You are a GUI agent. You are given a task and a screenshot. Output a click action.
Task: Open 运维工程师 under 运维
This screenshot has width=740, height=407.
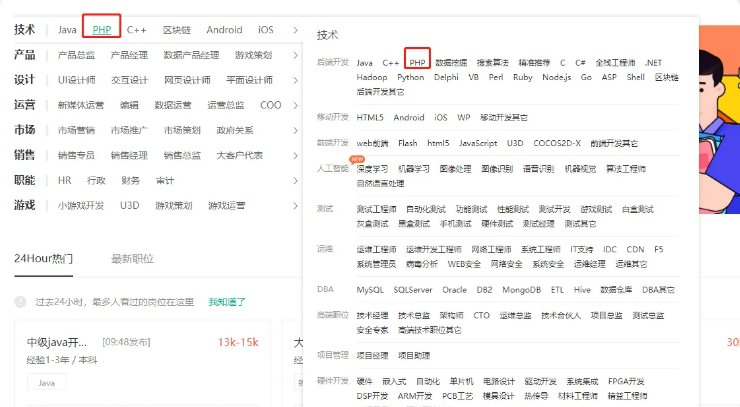pyautogui.click(x=376, y=249)
